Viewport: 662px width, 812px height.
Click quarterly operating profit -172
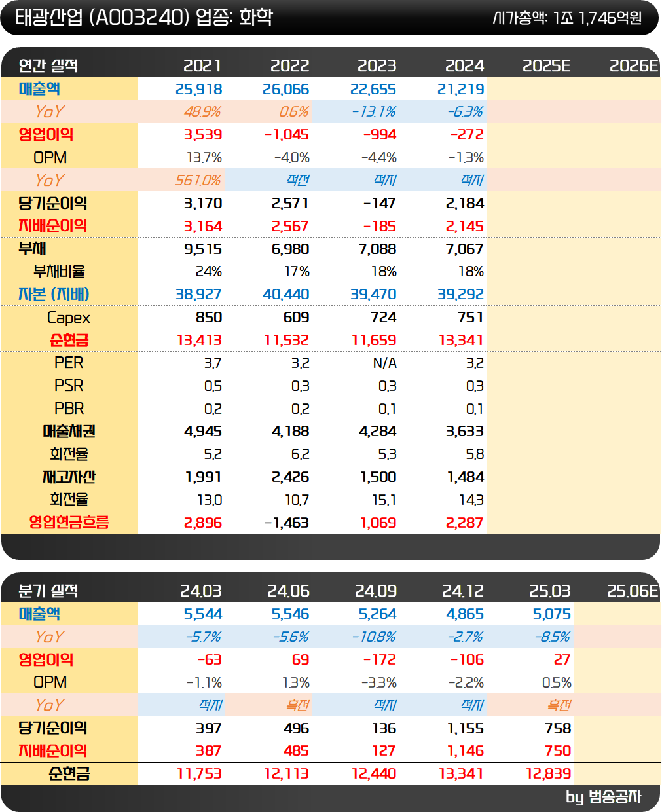(x=380, y=660)
